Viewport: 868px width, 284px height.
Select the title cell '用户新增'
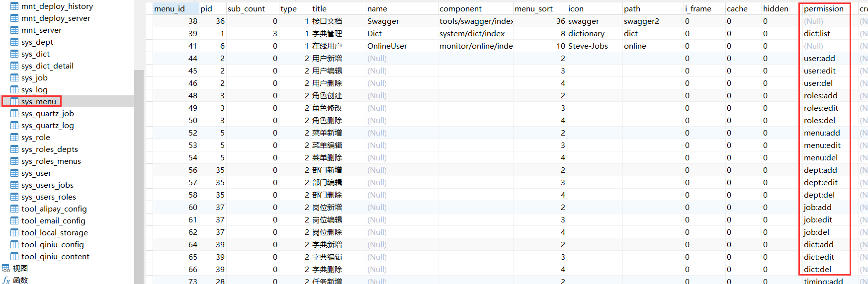tap(338, 59)
